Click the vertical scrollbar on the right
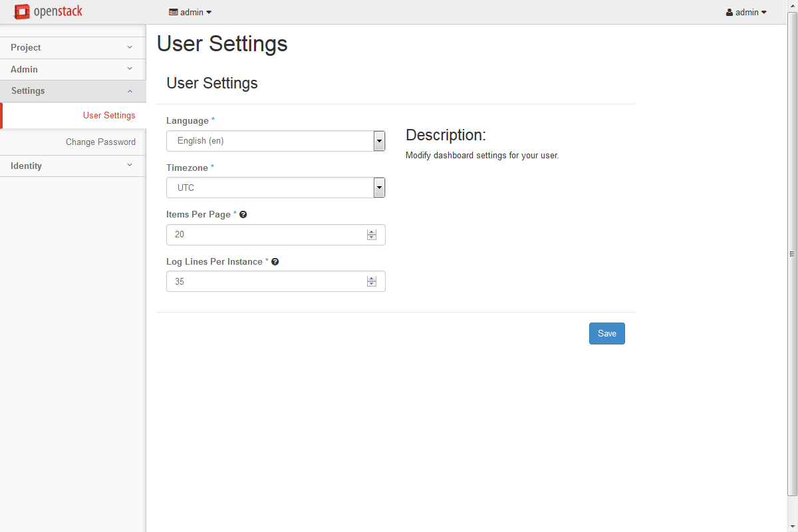798x532 pixels. [792, 254]
